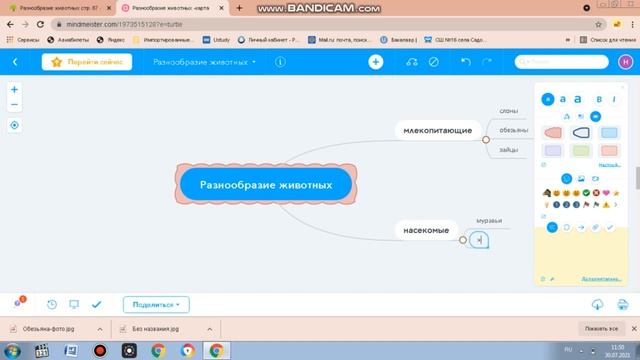Viewport: 640px width, 360px height.
Task: Toggle italic text formatting
Action: pyautogui.click(x=614, y=99)
